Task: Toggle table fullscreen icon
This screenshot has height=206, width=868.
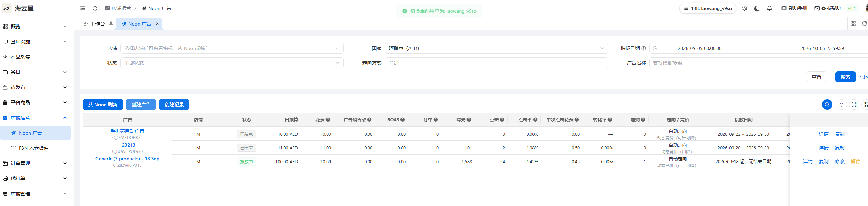Action: click(x=854, y=105)
